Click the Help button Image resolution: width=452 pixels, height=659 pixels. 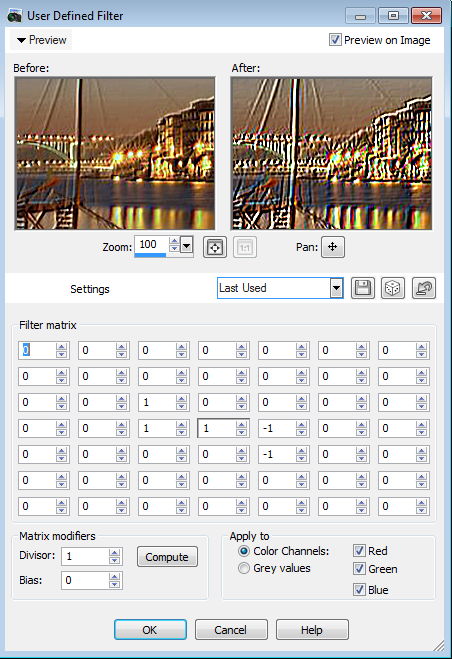pyautogui.click(x=312, y=630)
